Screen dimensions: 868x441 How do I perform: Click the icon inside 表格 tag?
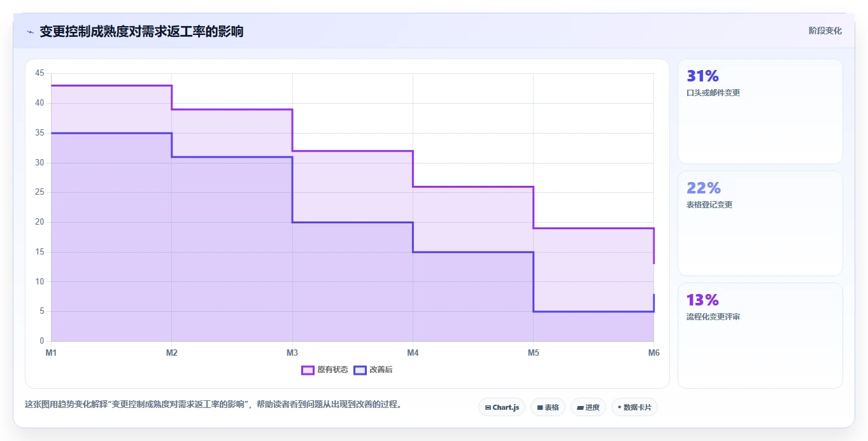540,407
